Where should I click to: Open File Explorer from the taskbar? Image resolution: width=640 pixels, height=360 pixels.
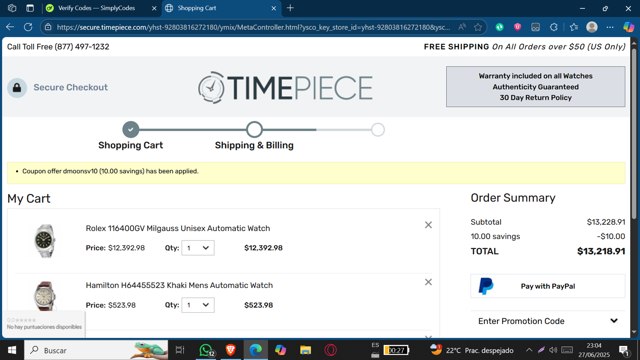pyautogui.click(x=305, y=350)
